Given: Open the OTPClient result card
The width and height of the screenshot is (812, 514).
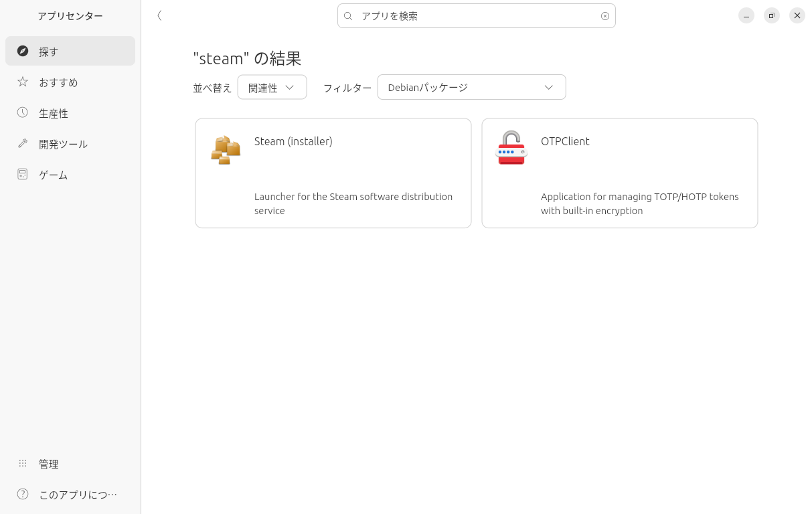Looking at the screenshot, I should pyautogui.click(x=620, y=173).
